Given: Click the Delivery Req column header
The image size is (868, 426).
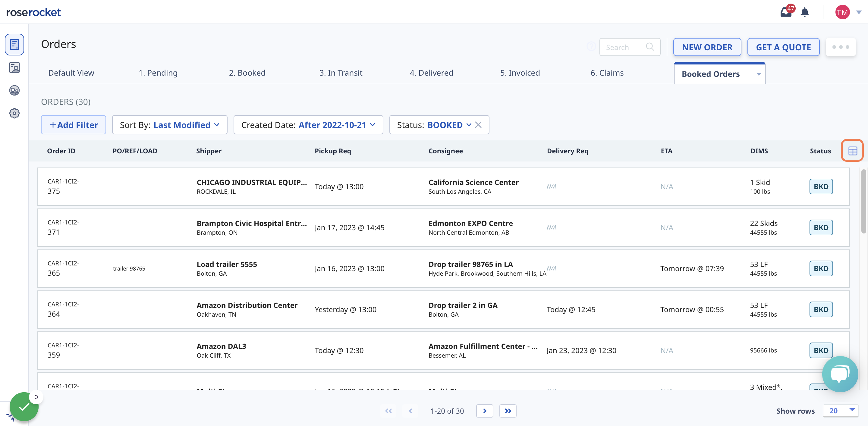Looking at the screenshot, I should (x=568, y=151).
